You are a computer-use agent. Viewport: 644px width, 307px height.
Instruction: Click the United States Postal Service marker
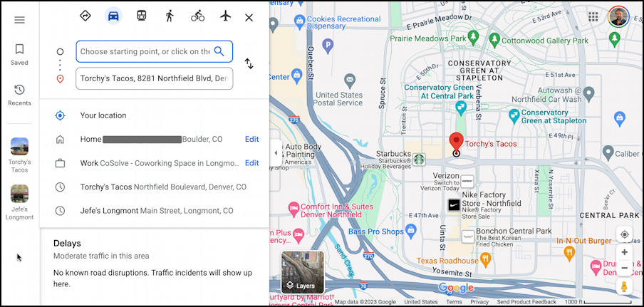350,80
